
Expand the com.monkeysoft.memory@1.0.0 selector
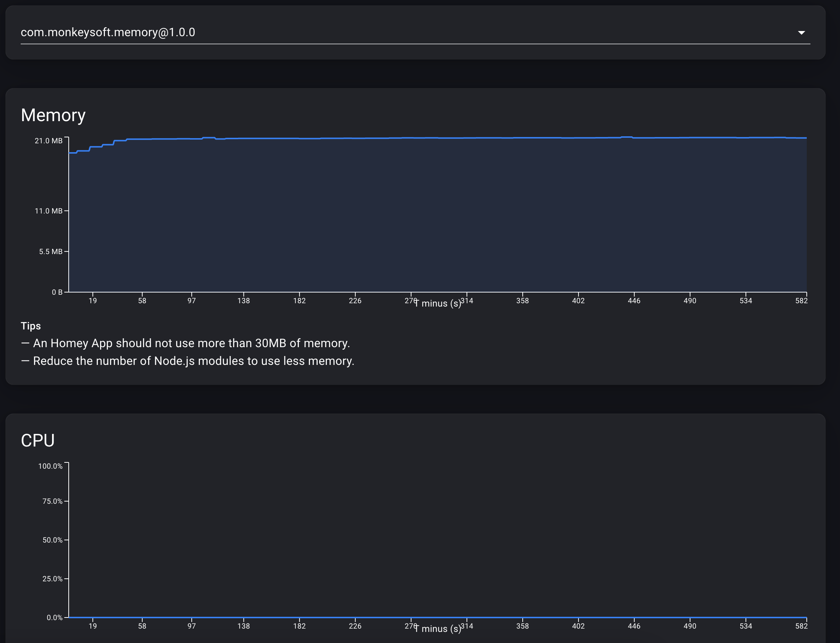(x=107, y=32)
